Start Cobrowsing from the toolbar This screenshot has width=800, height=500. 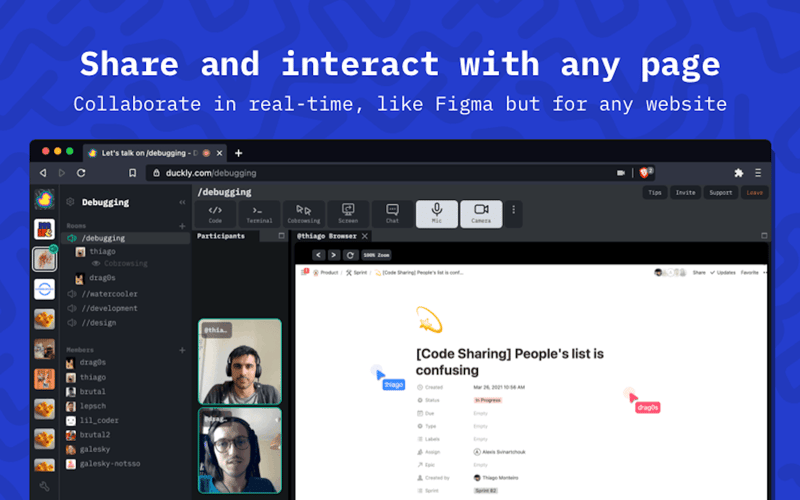pos(304,214)
